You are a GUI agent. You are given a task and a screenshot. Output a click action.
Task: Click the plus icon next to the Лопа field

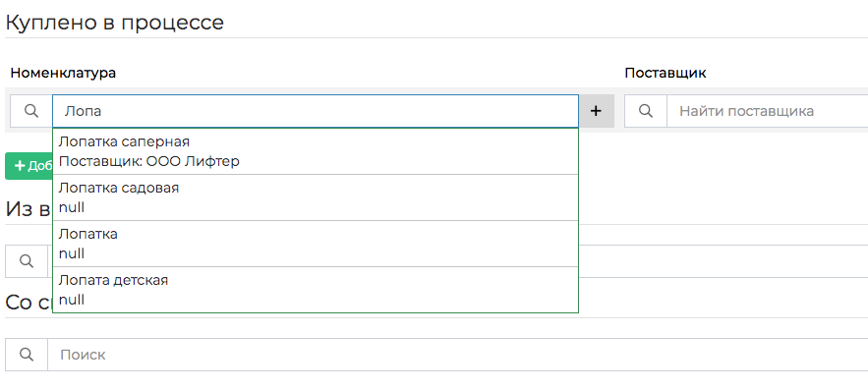(x=596, y=111)
